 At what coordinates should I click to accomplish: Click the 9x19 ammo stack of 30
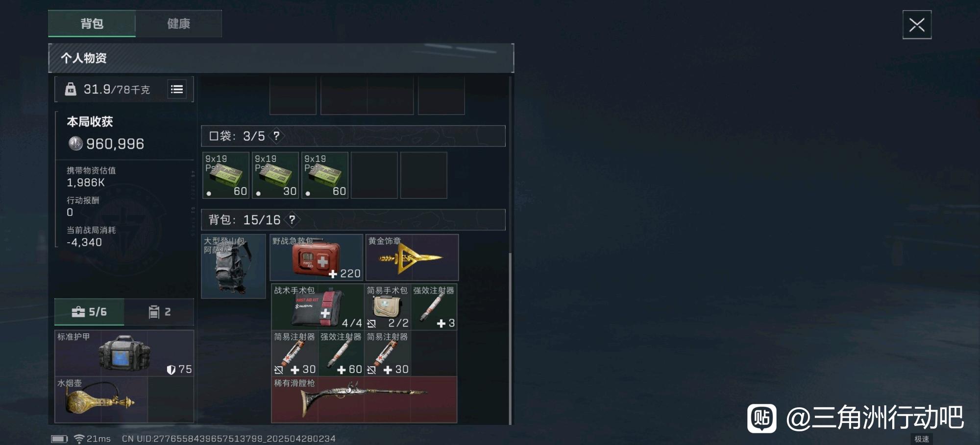[x=275, y=175]
